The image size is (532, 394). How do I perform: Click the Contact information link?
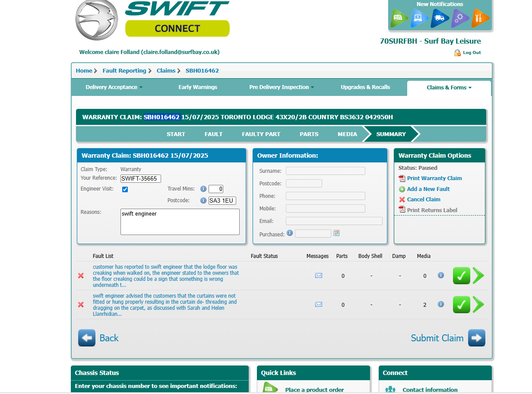(x=430, y=390)
